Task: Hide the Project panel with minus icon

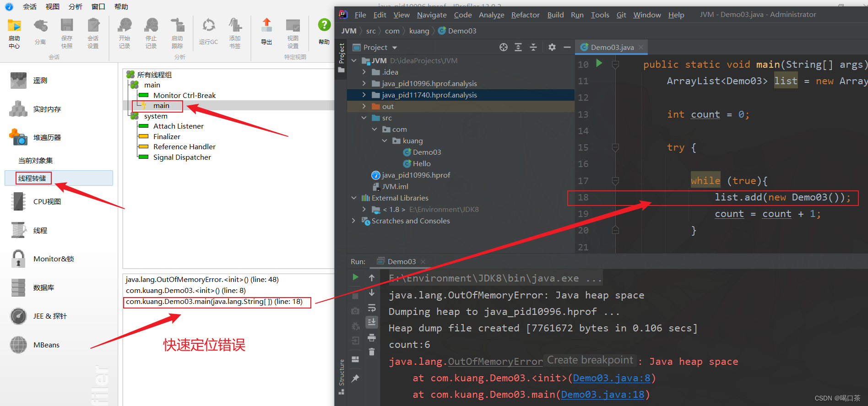Action: click(567, 47)
